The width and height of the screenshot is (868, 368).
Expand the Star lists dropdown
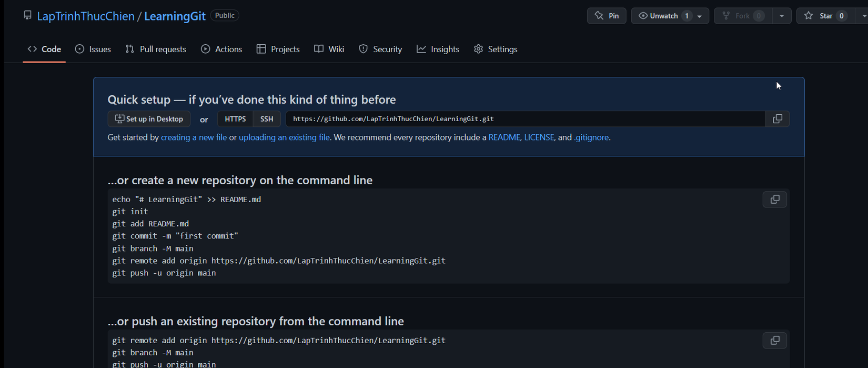(863, 16)
